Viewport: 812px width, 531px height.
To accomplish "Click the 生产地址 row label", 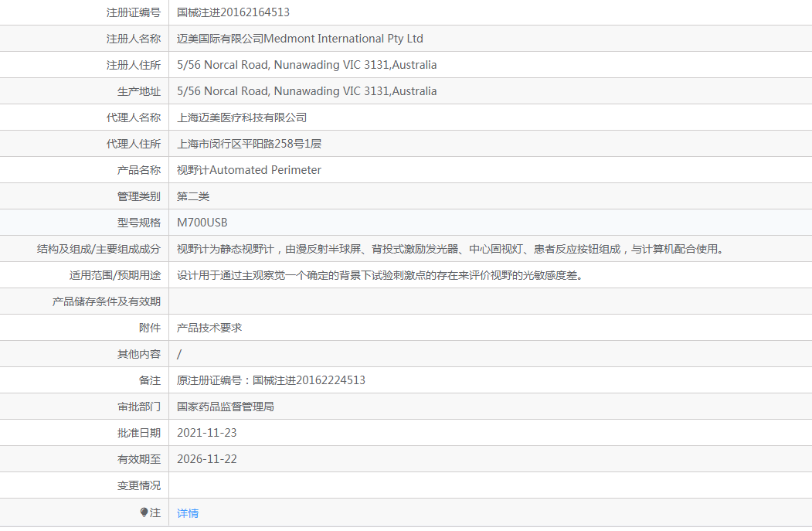I will click(139, 91).
